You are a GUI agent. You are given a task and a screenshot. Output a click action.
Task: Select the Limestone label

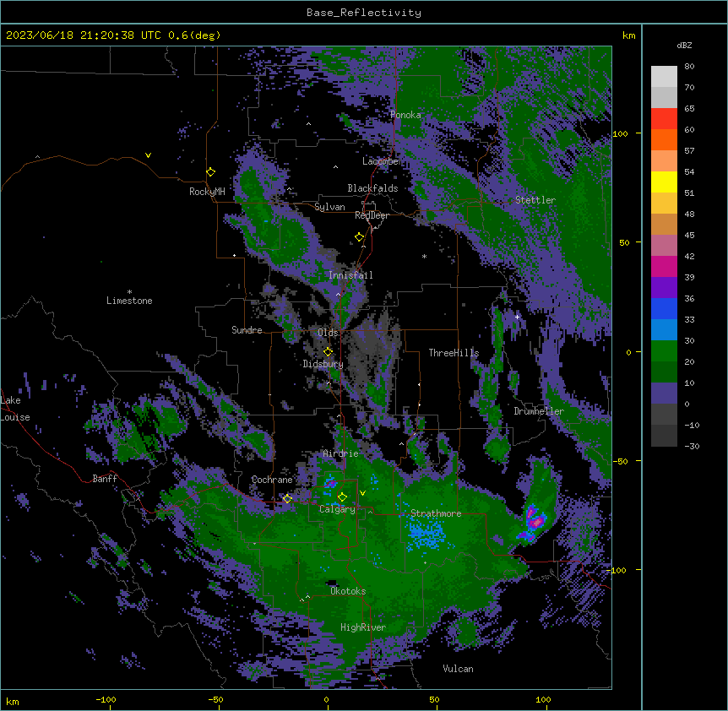tap(129, 301)
